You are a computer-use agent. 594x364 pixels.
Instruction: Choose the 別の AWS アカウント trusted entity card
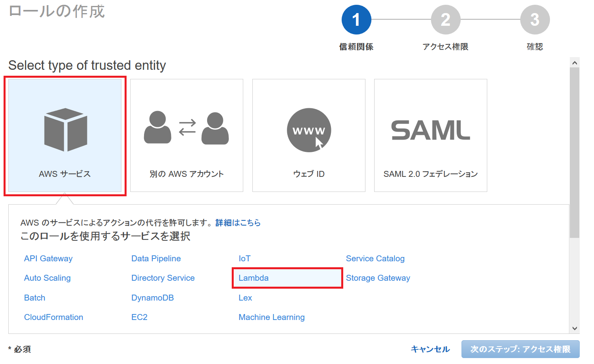pos(186,136)
